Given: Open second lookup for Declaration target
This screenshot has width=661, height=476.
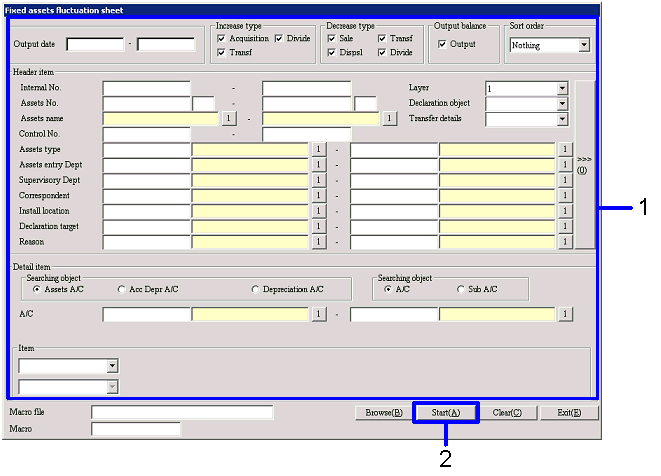Looking at the screenshot, I should point(565,226).
